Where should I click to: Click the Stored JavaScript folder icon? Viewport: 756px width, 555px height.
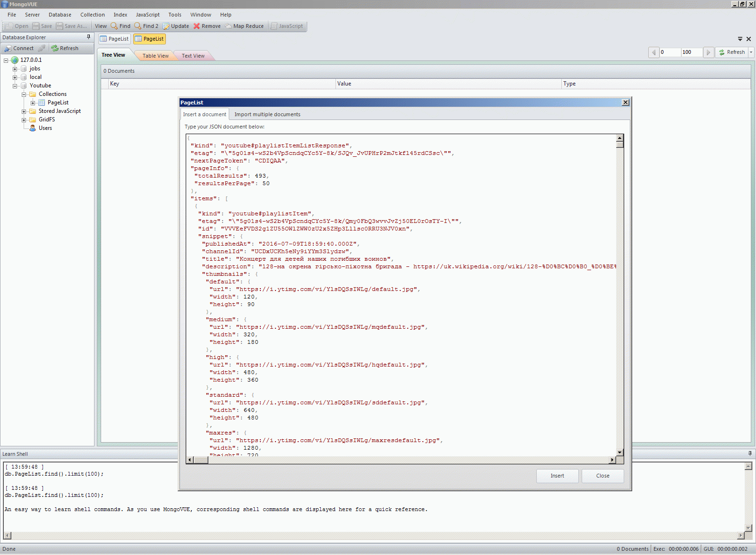coord(33,111)
